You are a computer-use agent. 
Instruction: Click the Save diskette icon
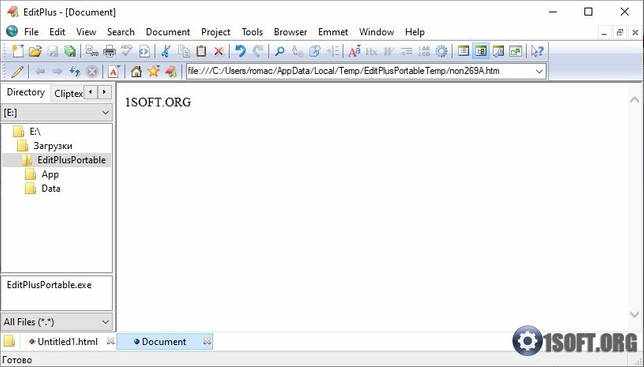(x=53, y=51)
